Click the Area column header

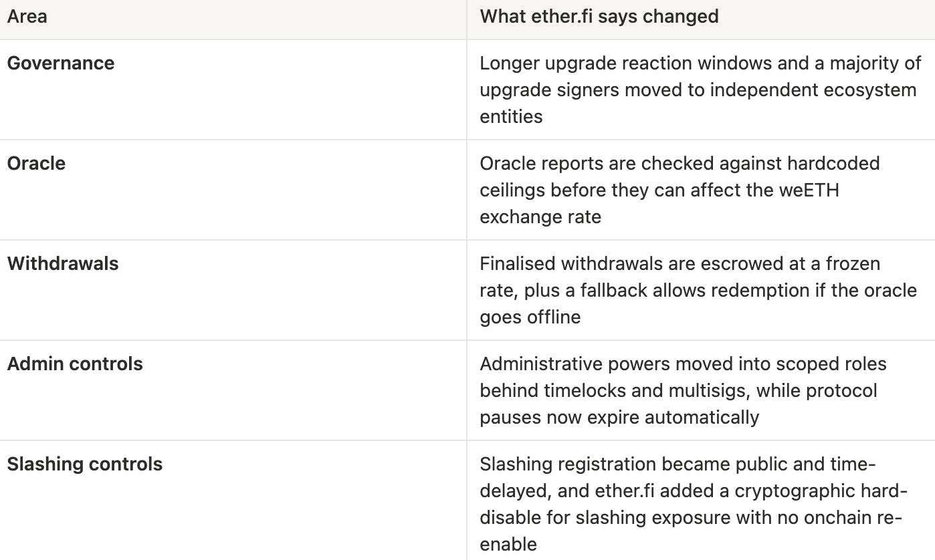point(27,17)
